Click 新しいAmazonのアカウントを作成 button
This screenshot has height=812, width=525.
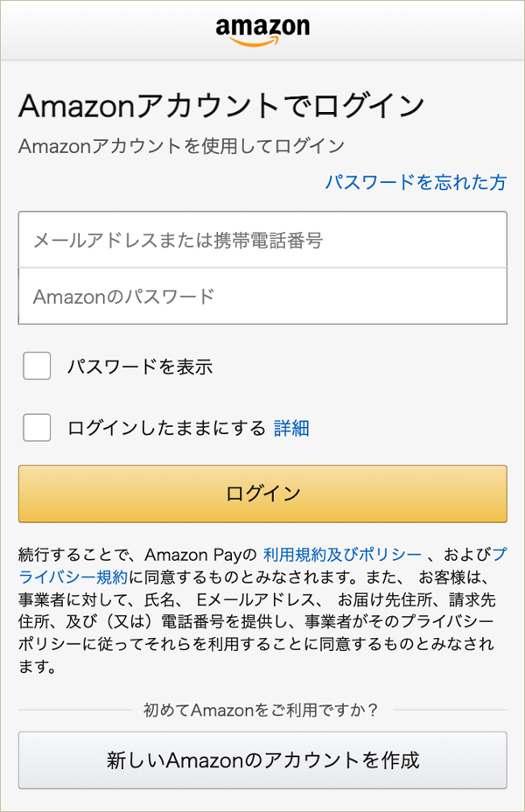[262, 760]
